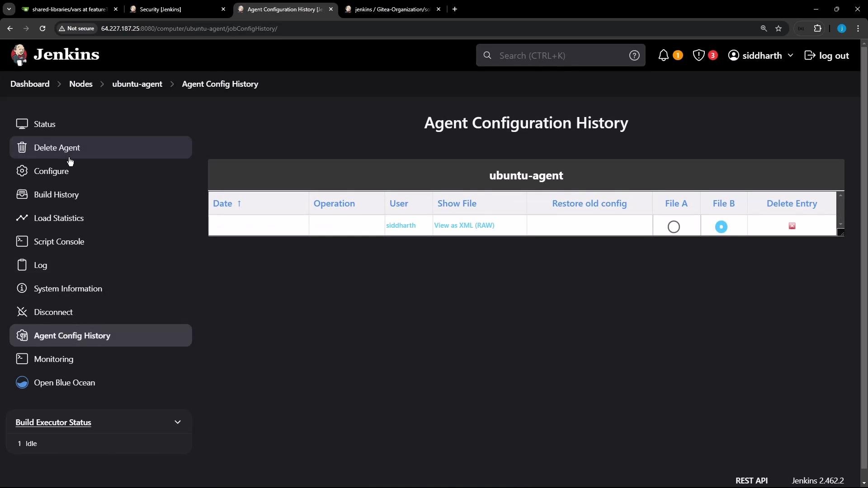Viewport: 868px width, 488px height.
Task: Click the log out button
Action: tap(826, 55)
